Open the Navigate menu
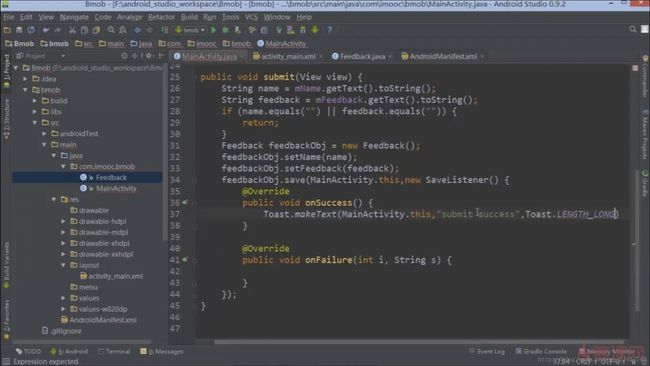 pyautogui.click(x=74, y=17)
